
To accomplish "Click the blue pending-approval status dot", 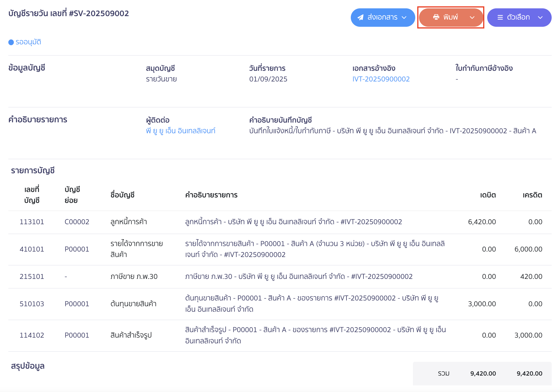I will [x=11, y=42].
